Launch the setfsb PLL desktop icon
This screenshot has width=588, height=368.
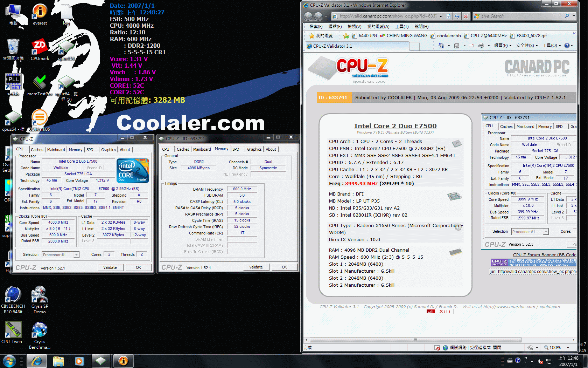pos(13,84)
